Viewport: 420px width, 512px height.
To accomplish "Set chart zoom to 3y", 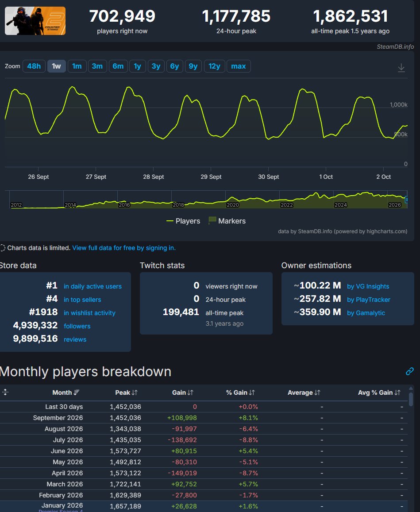I will (x=156, y=66).
